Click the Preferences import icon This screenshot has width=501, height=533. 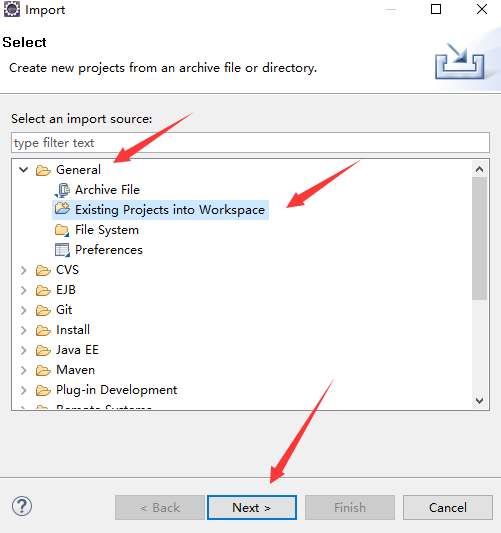tap(62, 250)
